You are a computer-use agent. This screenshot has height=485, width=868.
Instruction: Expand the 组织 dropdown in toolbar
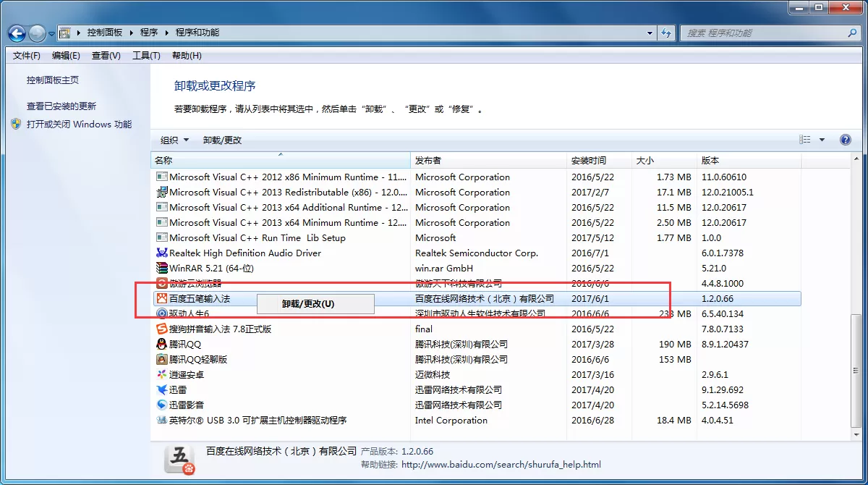click(x=174, y=140)
